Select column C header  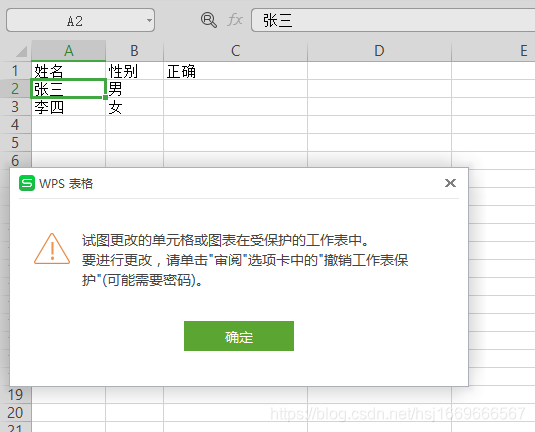(235, 51)
